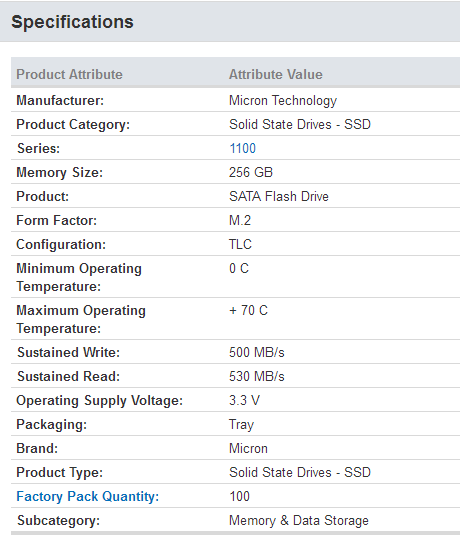Click the TLC configuration value
Image resolution: width=460 pixels, height=543 pixels.
(240, 244)
